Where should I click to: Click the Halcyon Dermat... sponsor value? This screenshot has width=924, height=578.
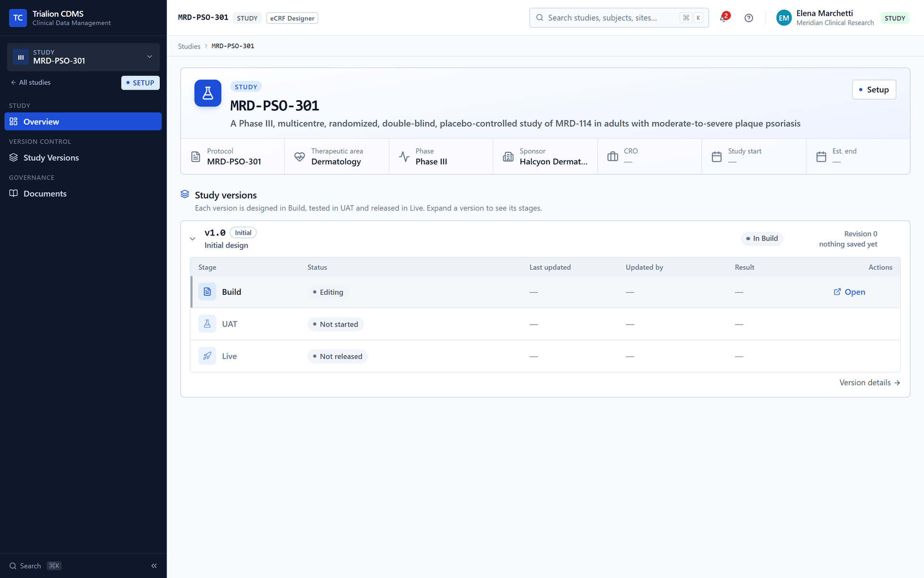[x=553, y=162]
